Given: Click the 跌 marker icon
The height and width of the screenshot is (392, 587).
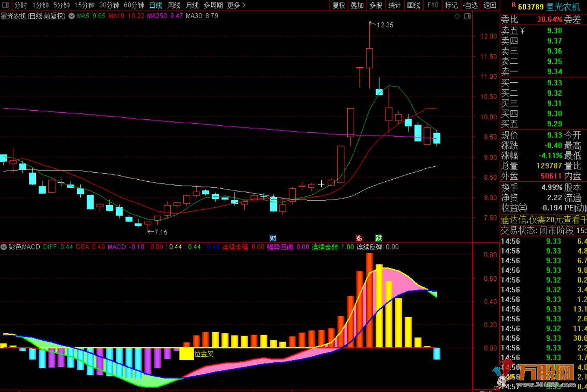Looking at the screenshot, I should click(x=379, y=238).
